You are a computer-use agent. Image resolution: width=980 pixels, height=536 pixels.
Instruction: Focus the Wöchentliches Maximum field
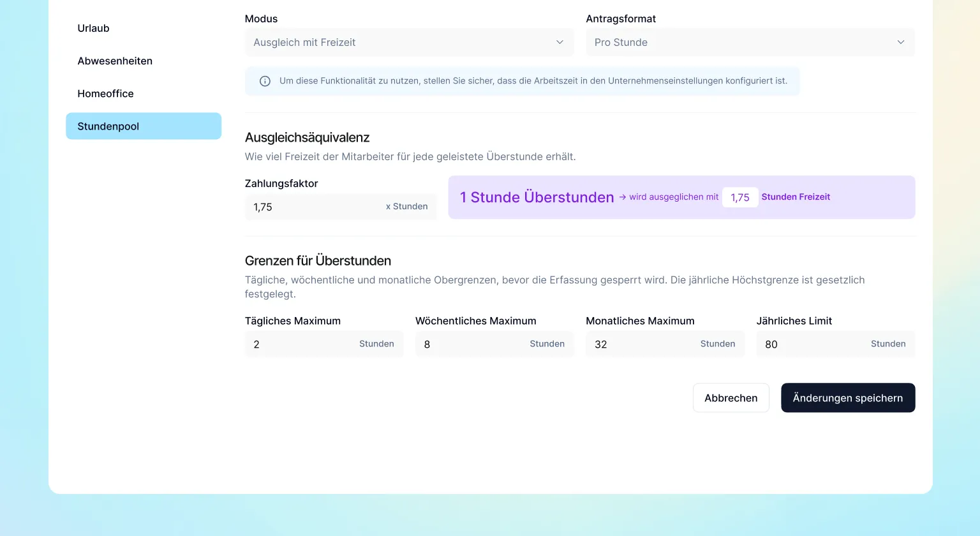[494, 344]
